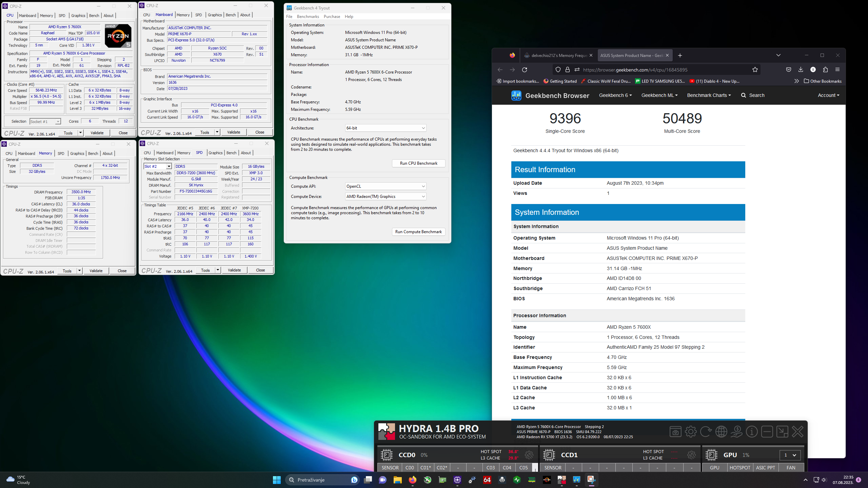Click Validate in CPU-Z Memory window
Image resolution: width=868 pixels, height=488 pixels.
point(96,271)
